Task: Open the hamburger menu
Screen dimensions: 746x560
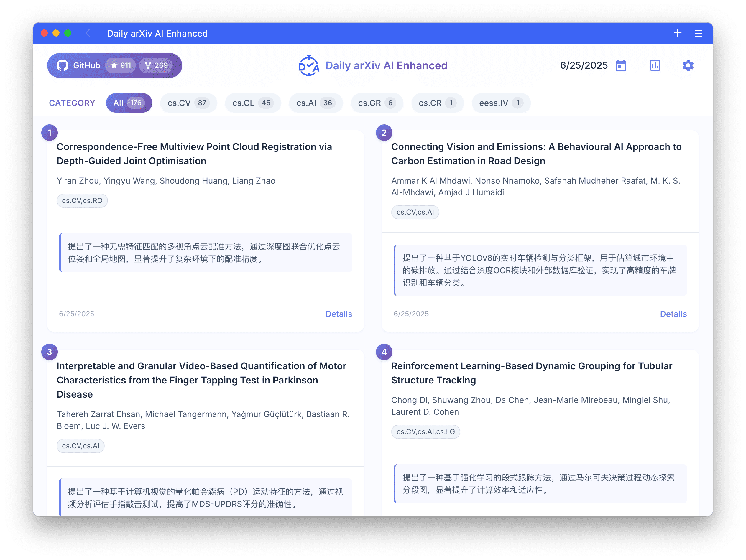Action: [699, 33]
